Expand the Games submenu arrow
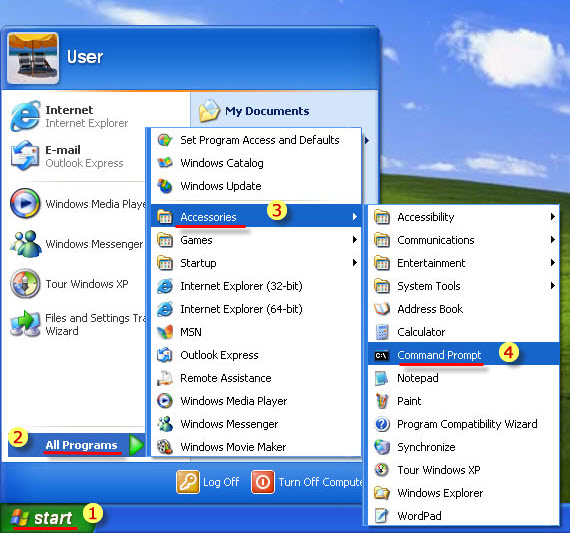This screenshot has width=570, height=533. coord(354,240)
